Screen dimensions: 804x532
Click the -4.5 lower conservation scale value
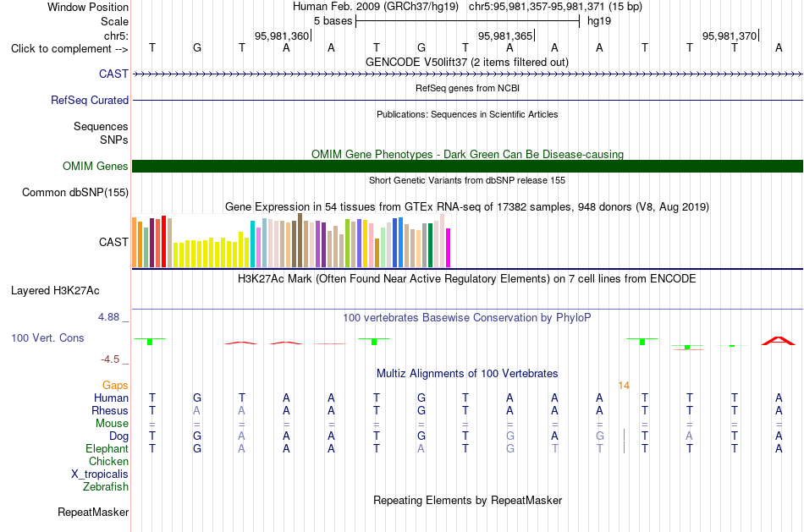(110, 359)
